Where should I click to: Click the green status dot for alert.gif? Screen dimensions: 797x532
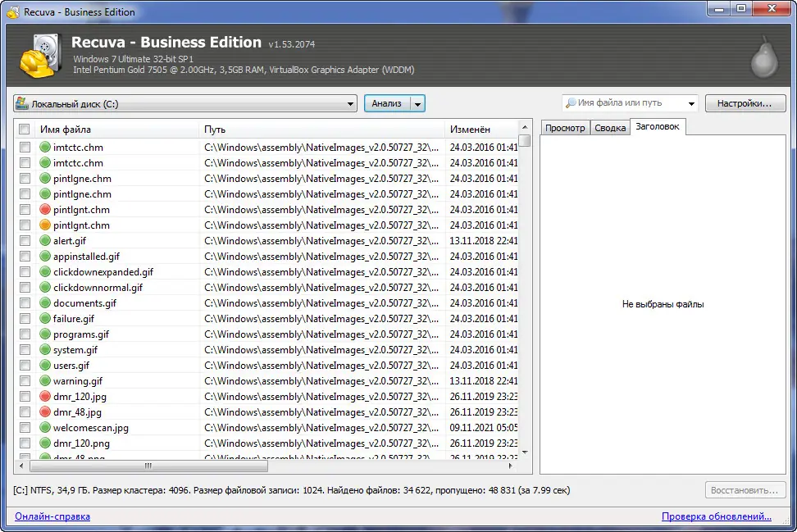[x=45, y=240]
